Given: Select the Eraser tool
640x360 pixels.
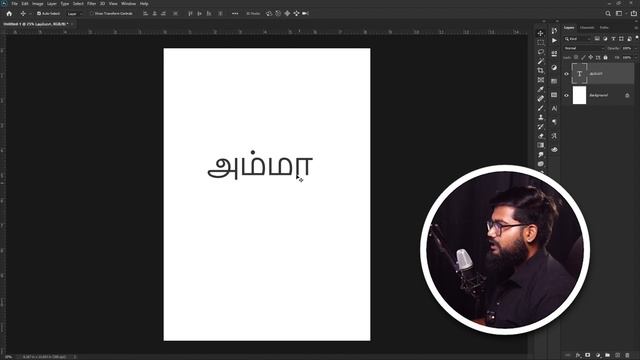Looking at the screenshot, I should click(540, 136).
